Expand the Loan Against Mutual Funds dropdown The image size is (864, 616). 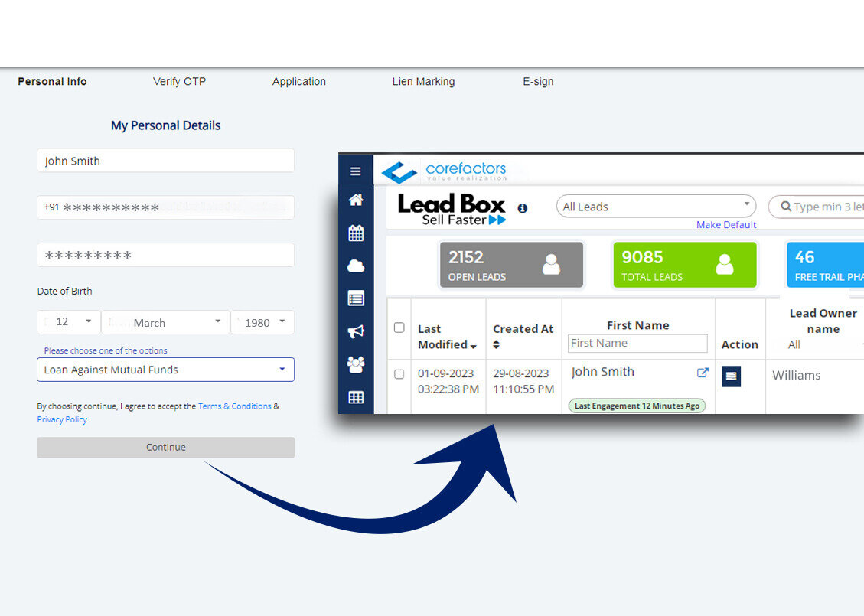(x=166, y=370)
